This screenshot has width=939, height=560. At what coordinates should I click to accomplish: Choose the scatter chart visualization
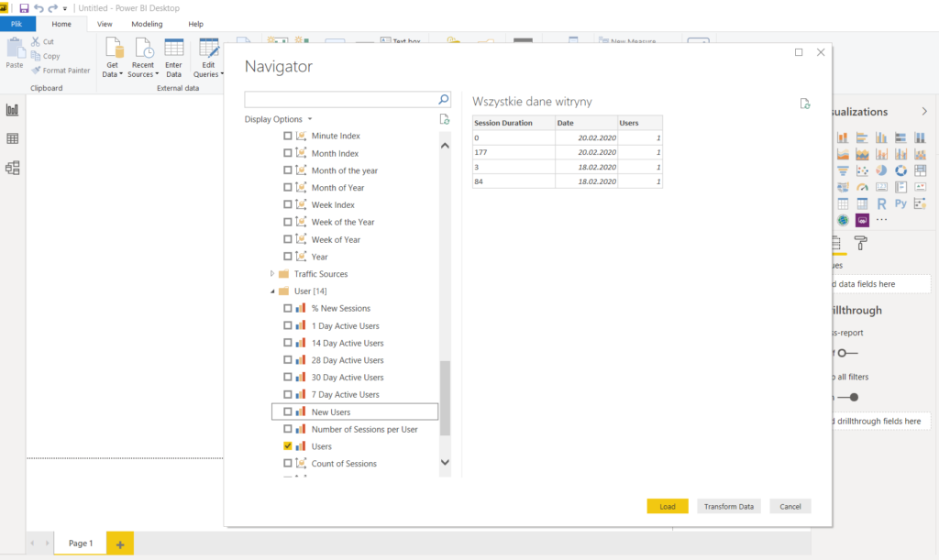click(862, 170)
